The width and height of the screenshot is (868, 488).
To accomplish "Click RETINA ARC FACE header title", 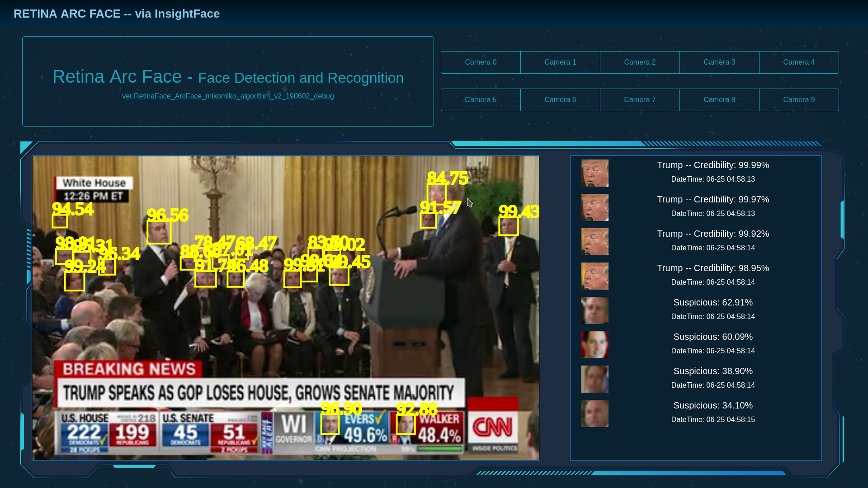I will 117,14.
